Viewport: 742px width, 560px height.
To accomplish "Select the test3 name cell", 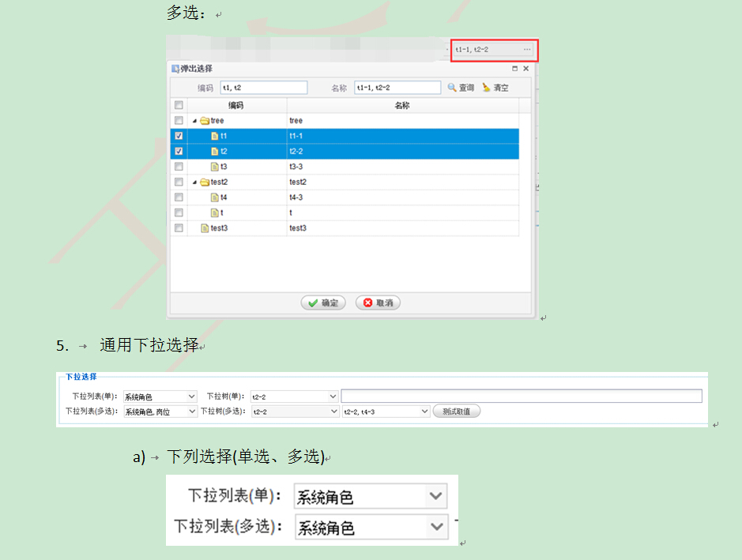I will 403,228.
